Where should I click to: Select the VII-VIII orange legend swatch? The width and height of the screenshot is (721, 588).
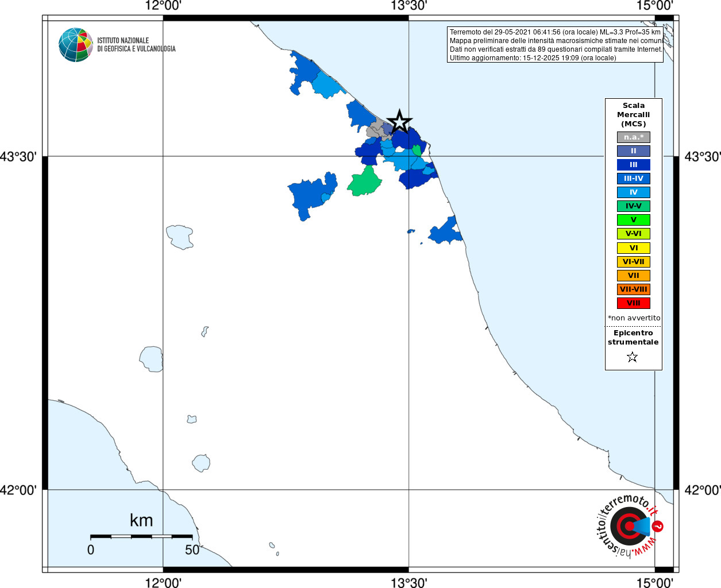click(634, 289)
